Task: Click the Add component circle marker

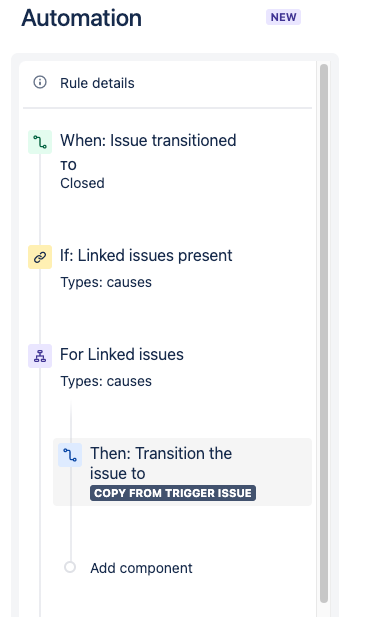Action: (70, 567)
